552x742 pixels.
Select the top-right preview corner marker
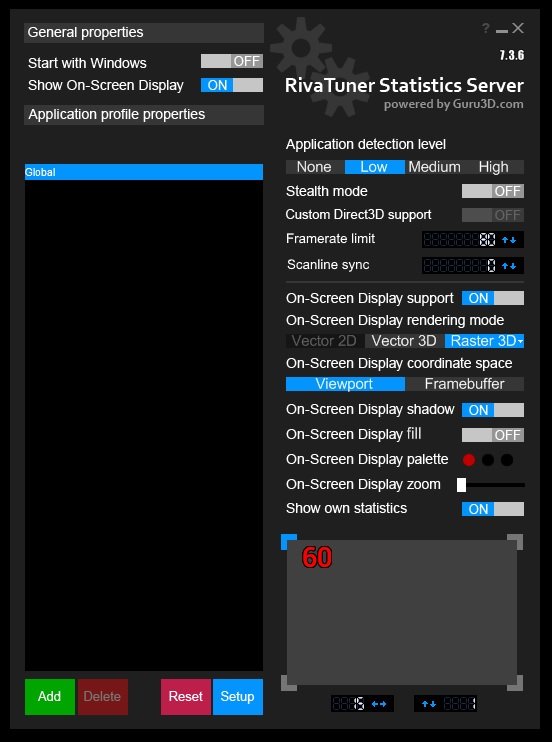click(x=516, y=542)
